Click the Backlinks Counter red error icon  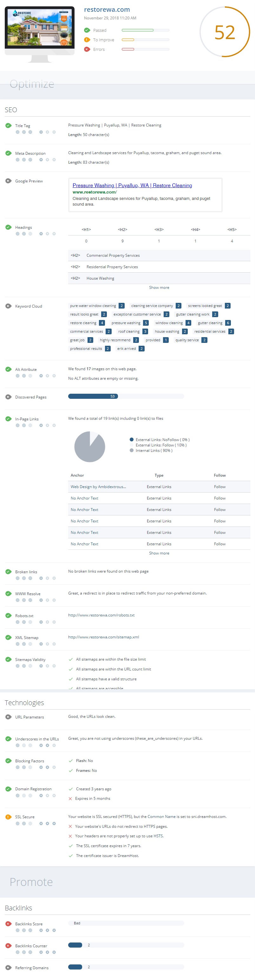pos(8,946)
